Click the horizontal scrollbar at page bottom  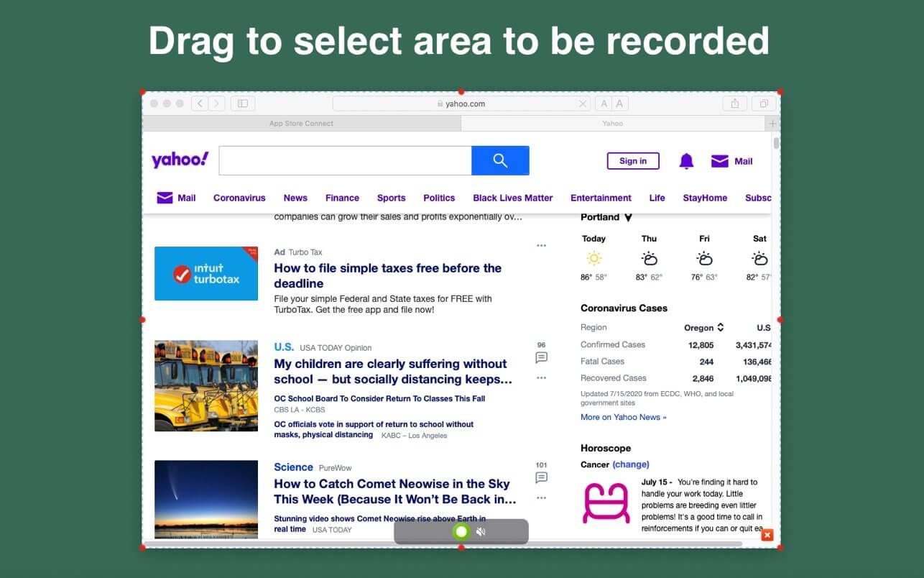click(443, 543)
